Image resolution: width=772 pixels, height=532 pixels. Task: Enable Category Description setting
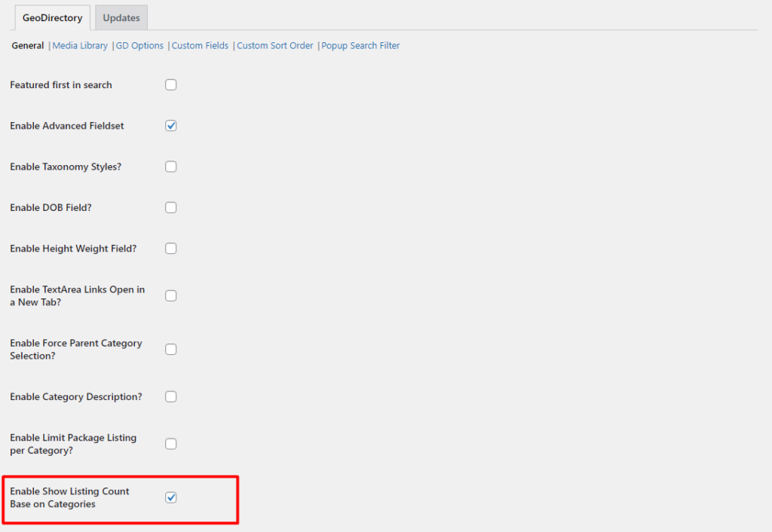[x=170, y=396]
